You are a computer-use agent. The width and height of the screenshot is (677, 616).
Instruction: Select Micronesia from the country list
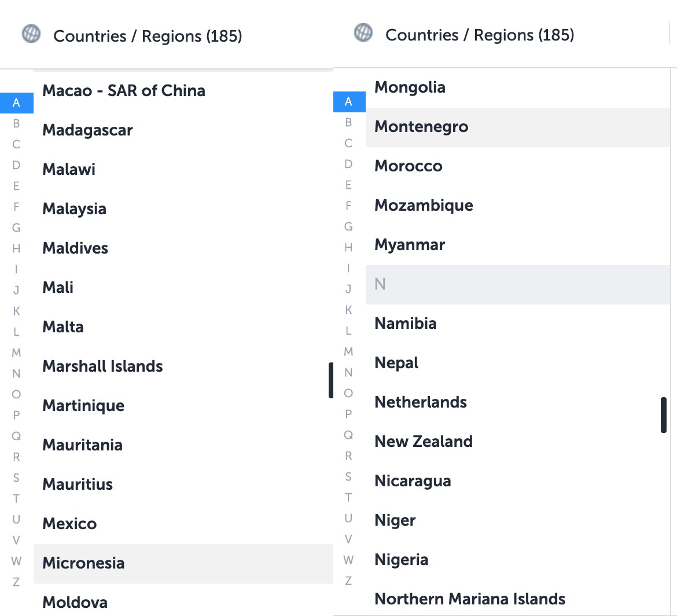click(x=83, y=563)
